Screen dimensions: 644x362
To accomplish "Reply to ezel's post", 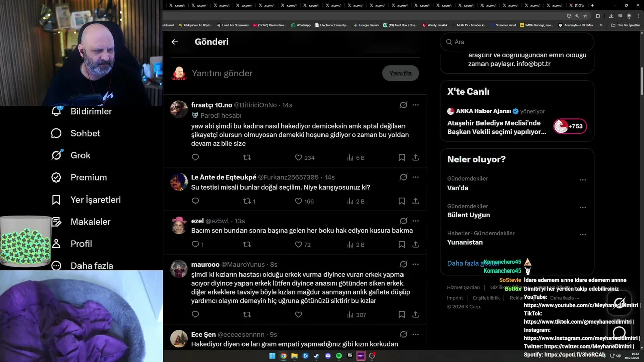I will (x=198, y=245).
